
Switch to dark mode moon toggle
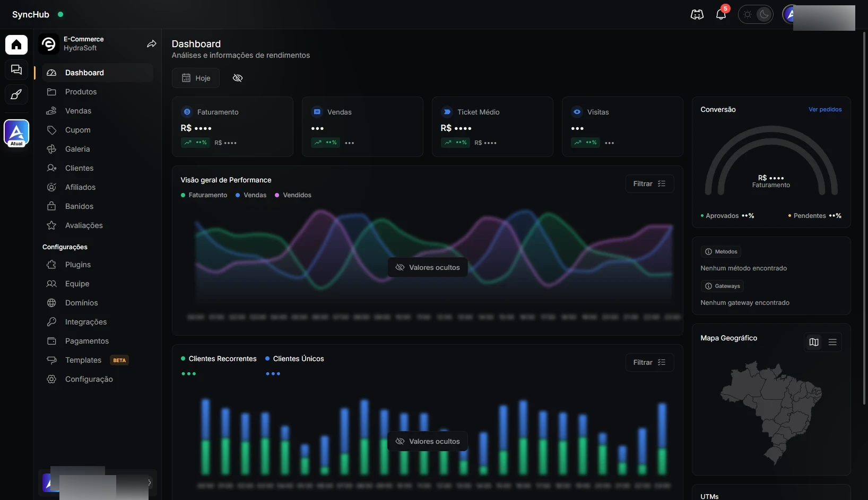click(764, 14)
